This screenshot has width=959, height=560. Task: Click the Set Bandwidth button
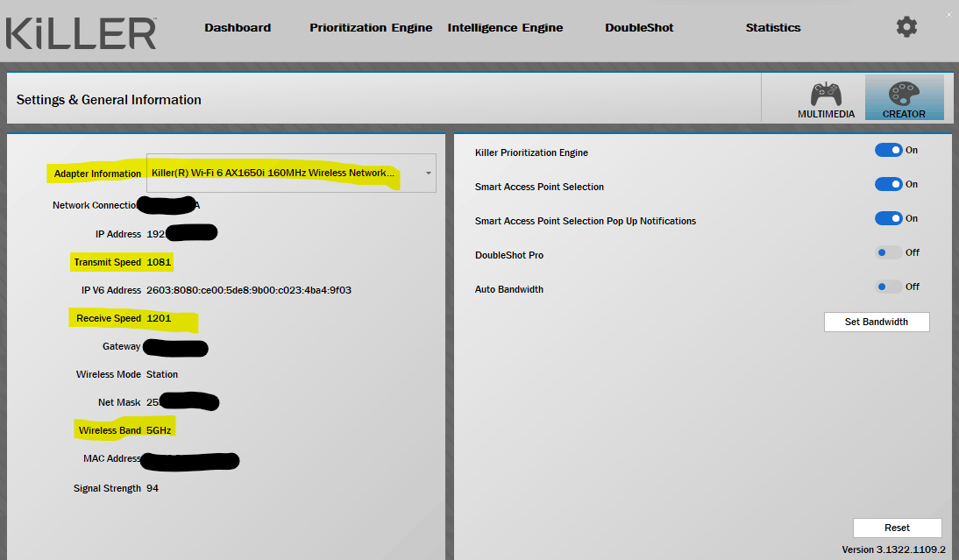877,322
